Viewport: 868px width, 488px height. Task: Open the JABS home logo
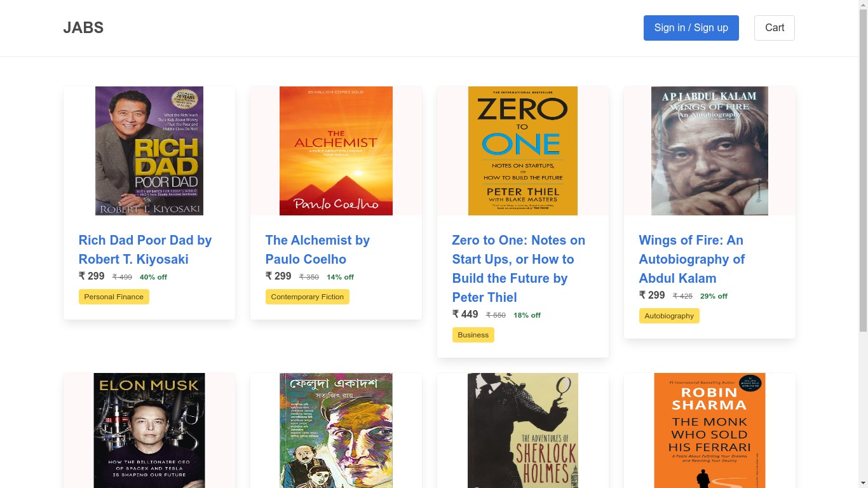83,28
